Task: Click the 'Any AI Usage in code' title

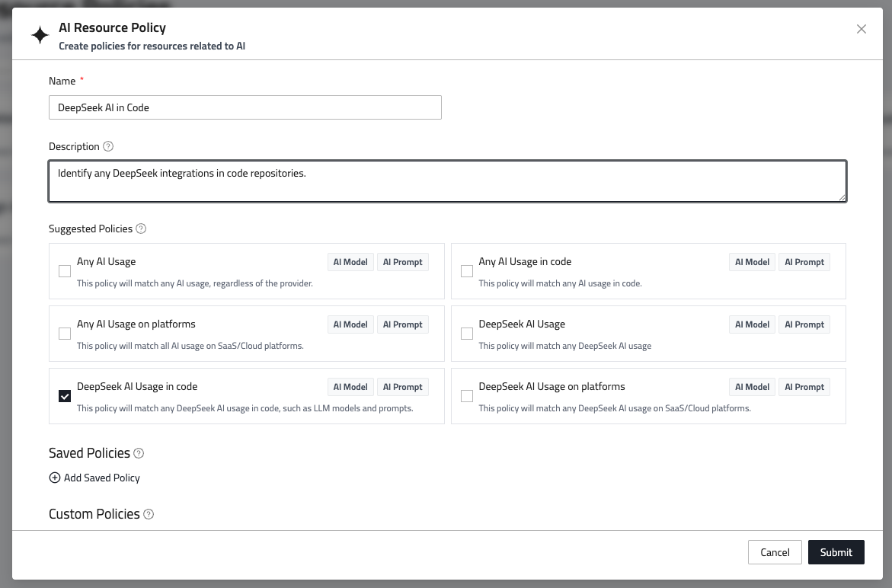Action: (525, 261)
